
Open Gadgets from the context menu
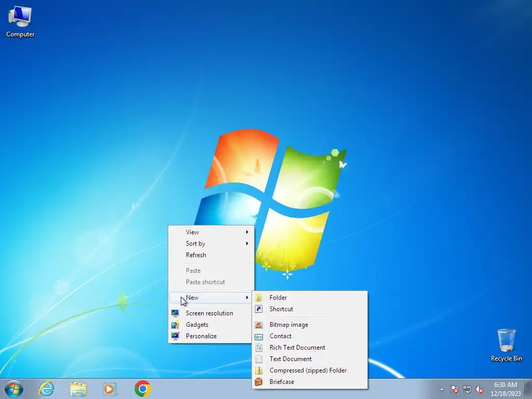click(211, 325)
